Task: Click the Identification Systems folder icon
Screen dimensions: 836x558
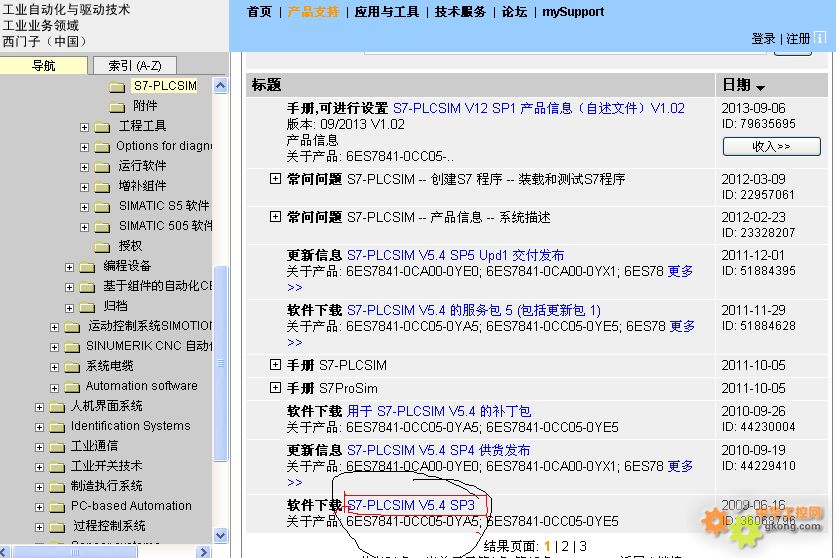Action: (x=58, y=427)
